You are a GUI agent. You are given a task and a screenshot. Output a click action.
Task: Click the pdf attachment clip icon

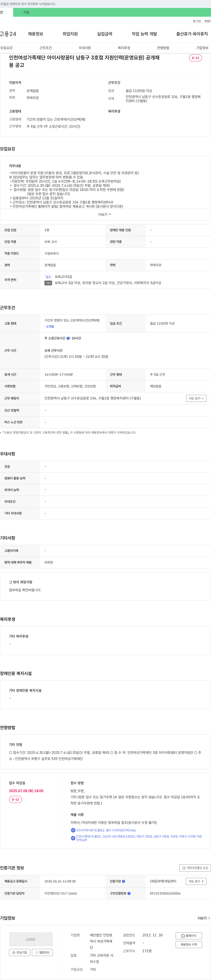[x=73, y=838]
